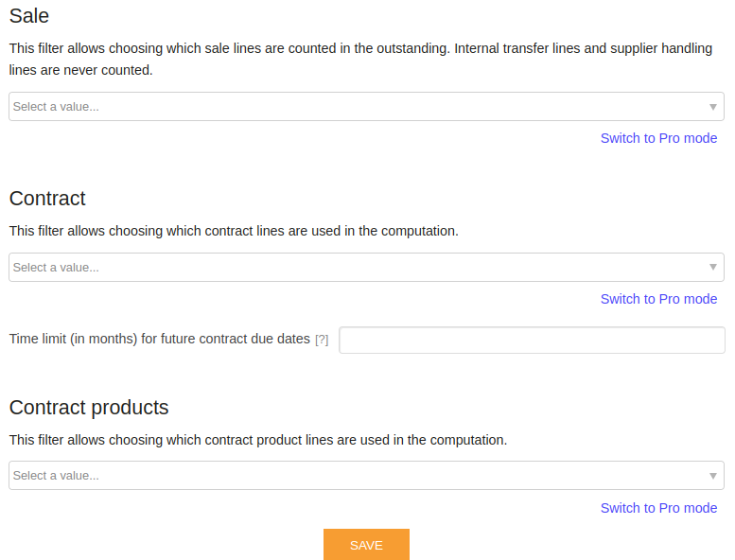This screenshot has width=735, height=560.
Task: Click the Contract section heading
Action: click(47, 199)
